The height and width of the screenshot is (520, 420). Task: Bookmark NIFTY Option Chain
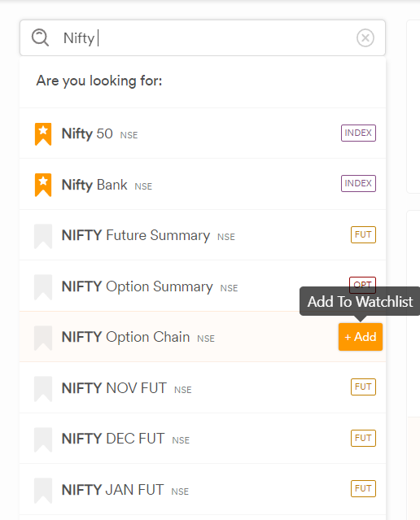pos(43,338)
